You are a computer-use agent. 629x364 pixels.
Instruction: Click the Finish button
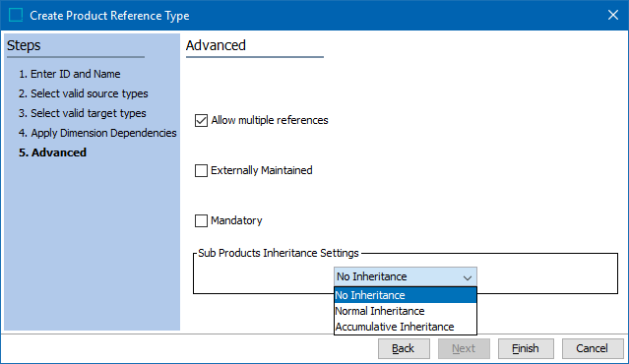[x=526, y=348]
